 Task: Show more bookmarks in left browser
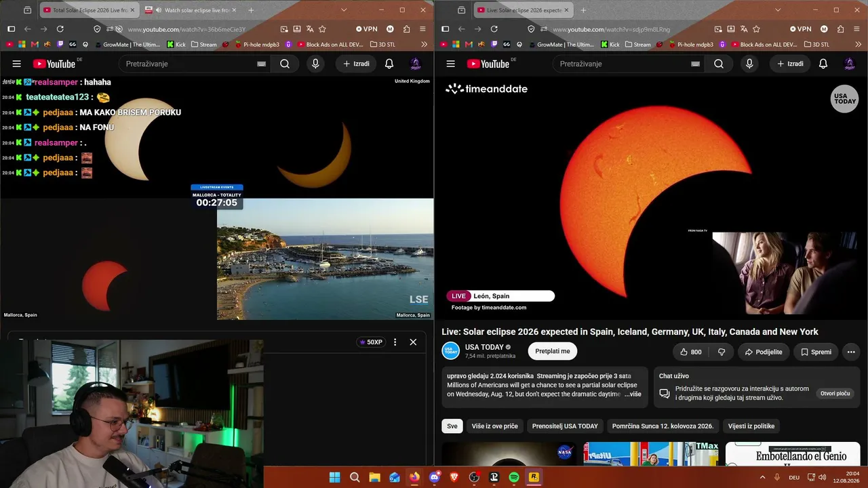(x=424, y=44)
